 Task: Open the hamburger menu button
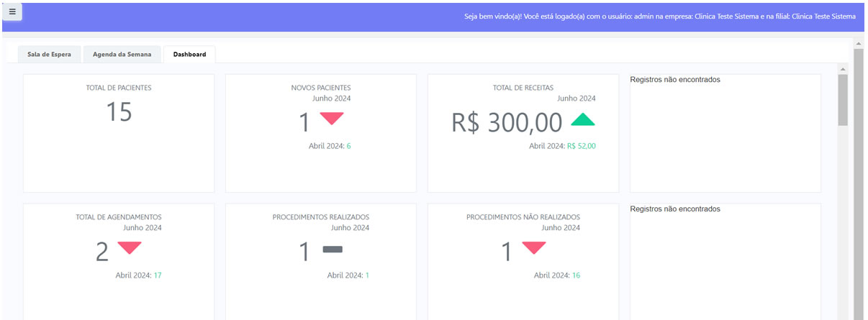tap(12, 12)
